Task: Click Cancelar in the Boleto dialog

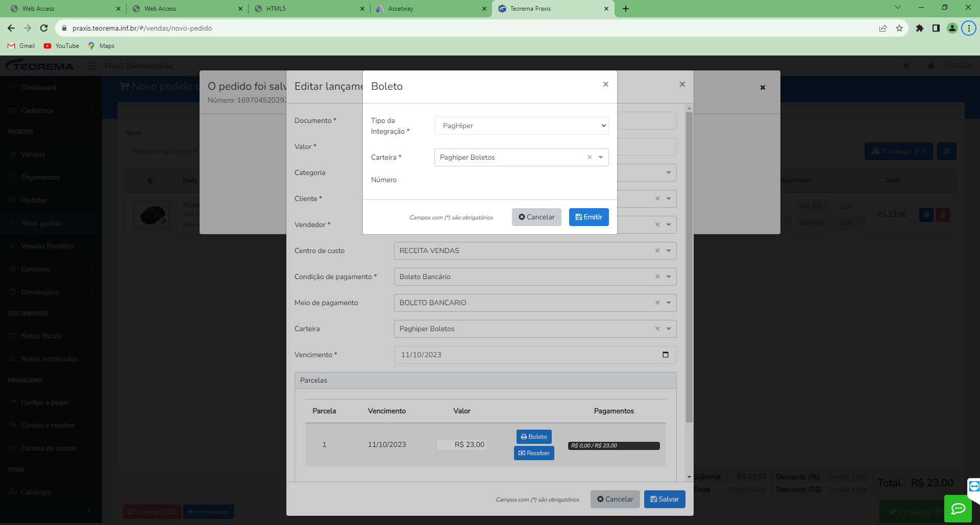Action: [x=536, y=217]
